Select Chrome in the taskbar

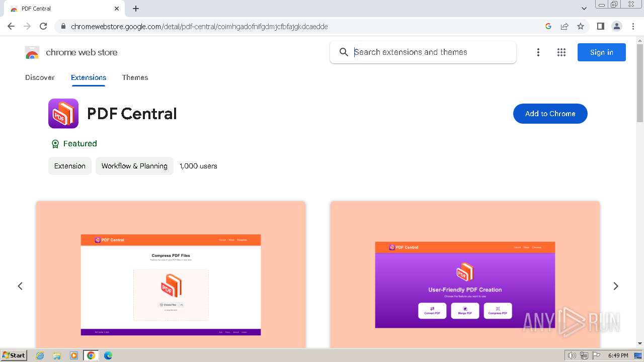(91, 355)
